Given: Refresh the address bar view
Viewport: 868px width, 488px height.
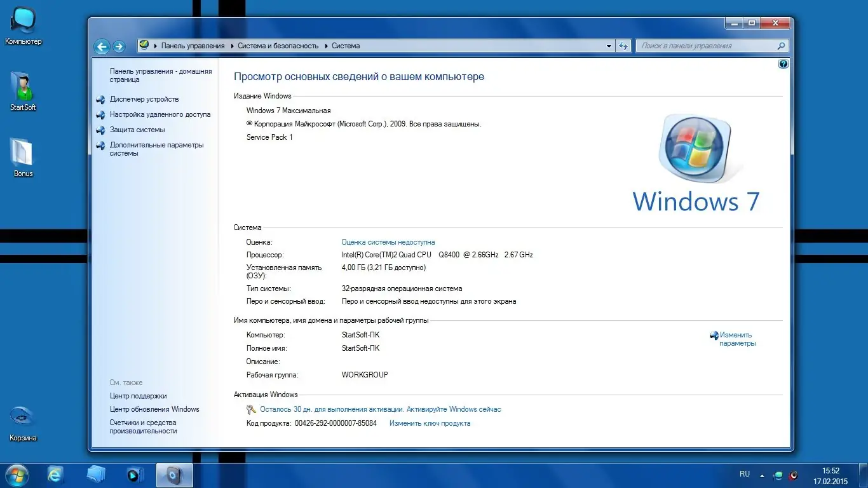Looking at the screenshot, I should pyautogui.click(x=623, y=46).
